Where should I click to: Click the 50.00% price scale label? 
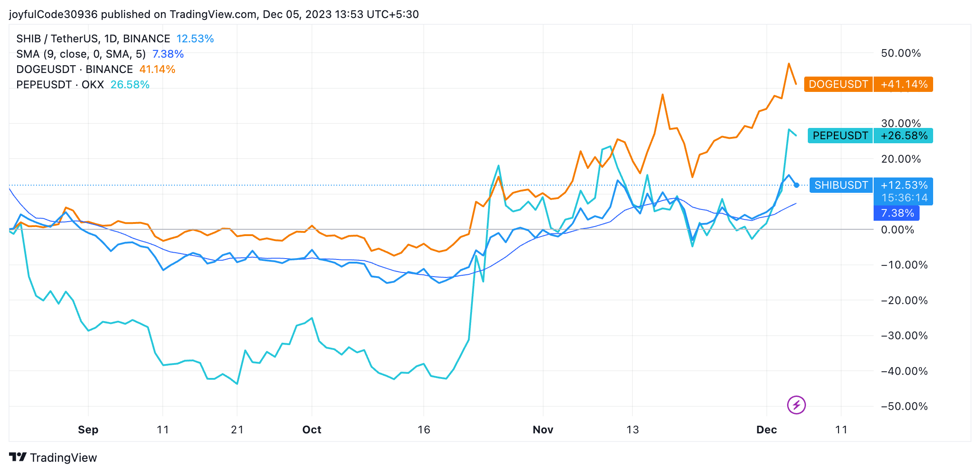(x=901, y=53)
